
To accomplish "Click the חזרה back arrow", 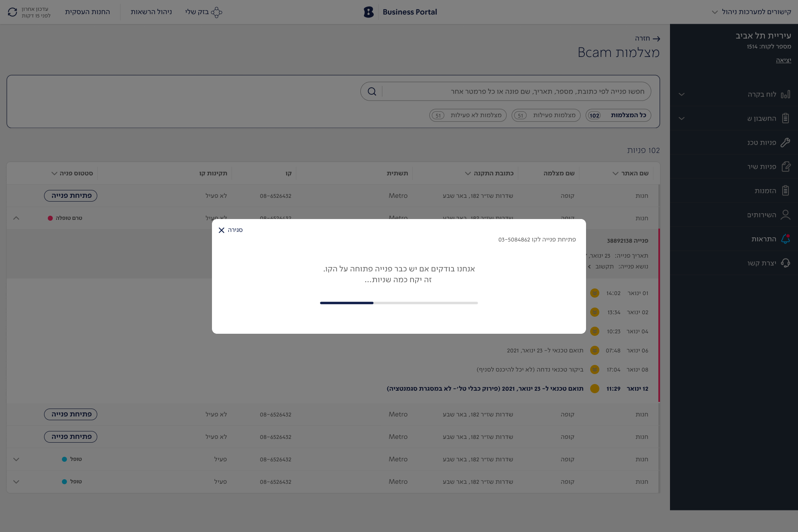I will (656, 39).
